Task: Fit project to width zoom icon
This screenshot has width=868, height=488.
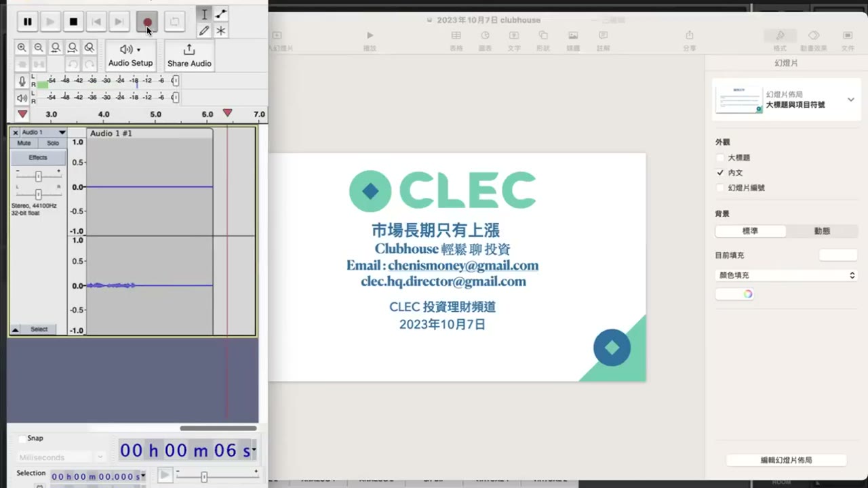Action: (73, 47)
